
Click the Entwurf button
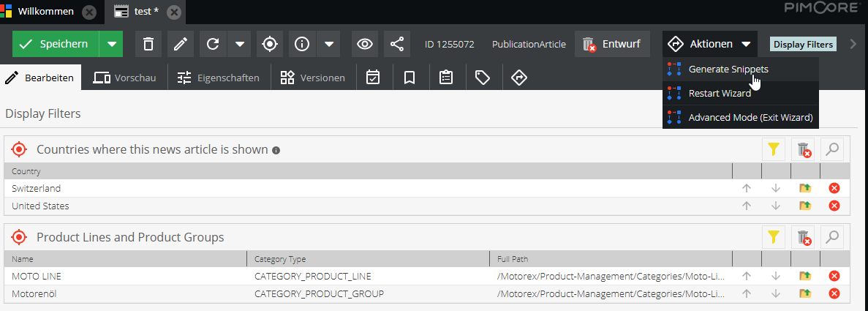[x=611, y=44]
